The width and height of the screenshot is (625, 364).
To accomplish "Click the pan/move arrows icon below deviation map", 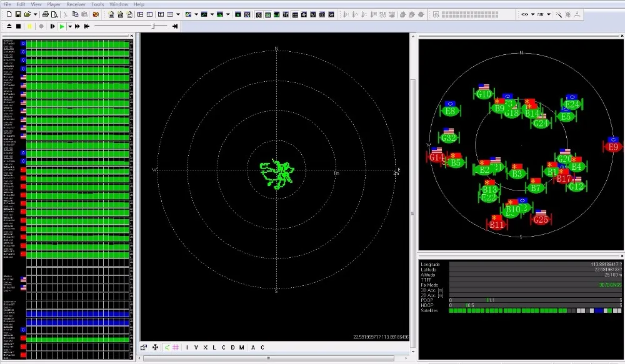I will [155, 348].
